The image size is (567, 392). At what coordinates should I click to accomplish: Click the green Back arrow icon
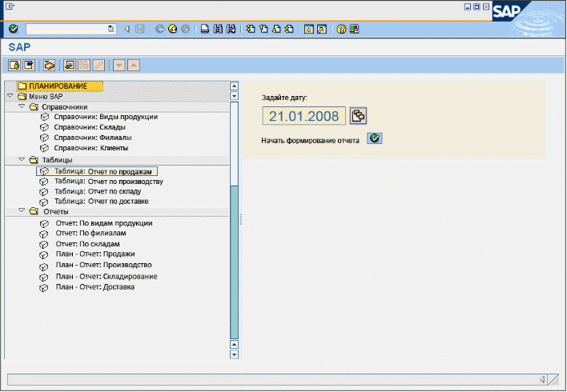(x=159, y=29)
